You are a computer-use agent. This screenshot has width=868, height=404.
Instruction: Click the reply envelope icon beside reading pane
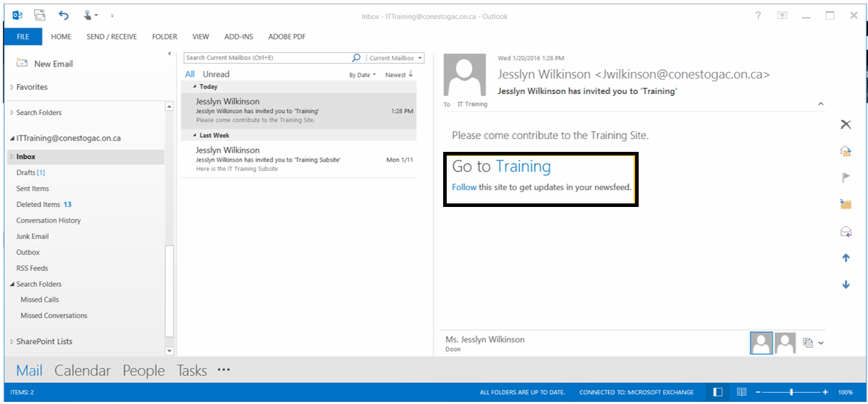click(845, 151)
